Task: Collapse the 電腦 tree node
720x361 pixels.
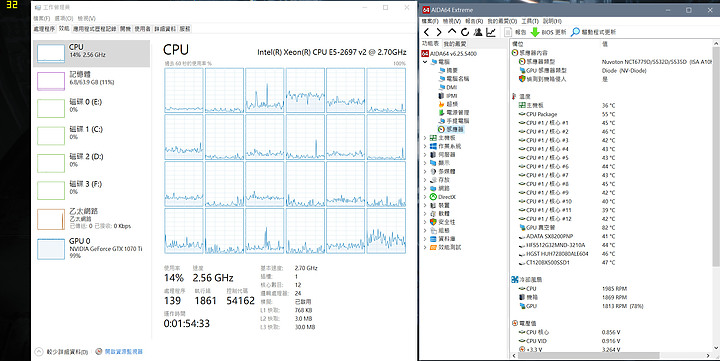Action: pyautogui.click(x=425, y=62)
